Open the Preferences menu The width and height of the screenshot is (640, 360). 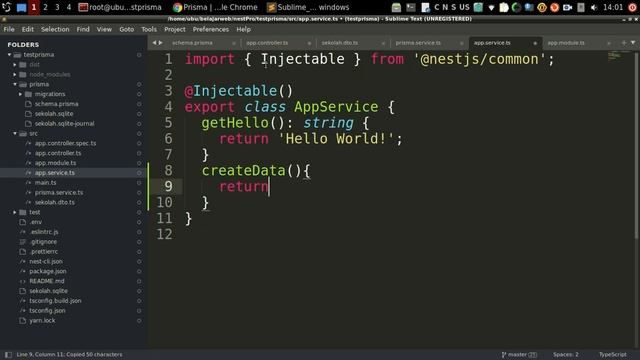[211, 29]
